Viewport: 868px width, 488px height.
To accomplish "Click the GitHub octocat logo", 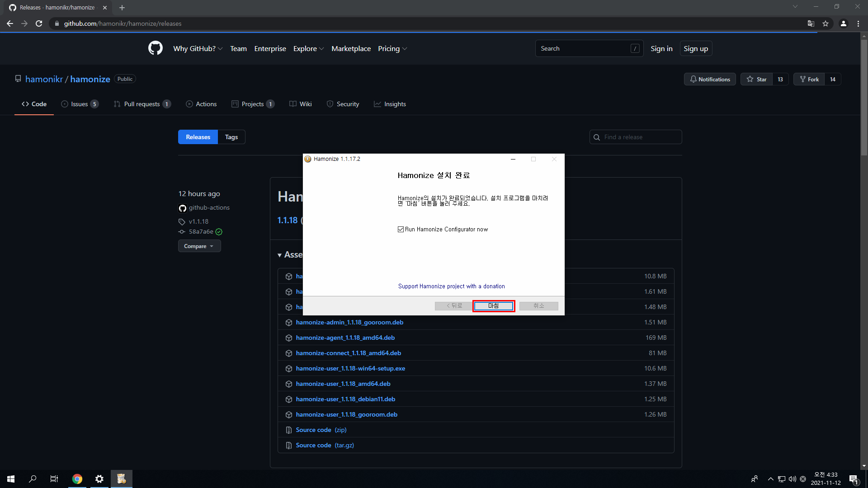I will tap(156, 48).
